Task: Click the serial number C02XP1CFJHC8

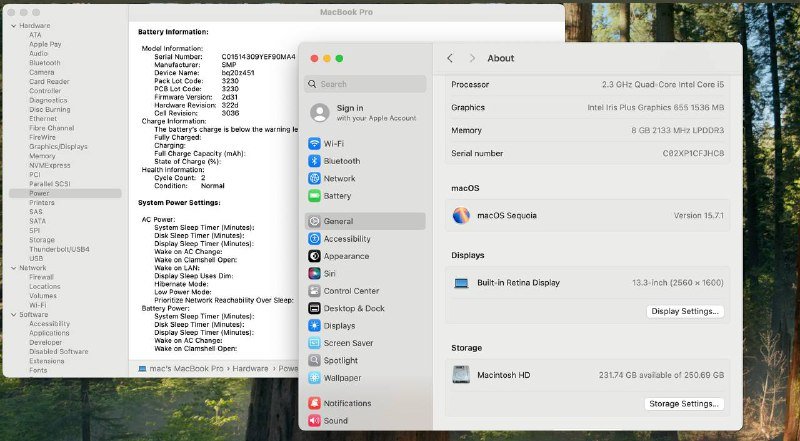Action: (x=693, y=153)
